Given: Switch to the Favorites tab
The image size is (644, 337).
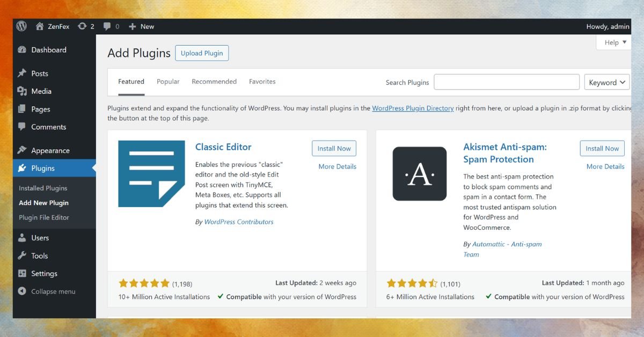Looking at the screenshot, I should pyautogui.click(x=262, y=82).
